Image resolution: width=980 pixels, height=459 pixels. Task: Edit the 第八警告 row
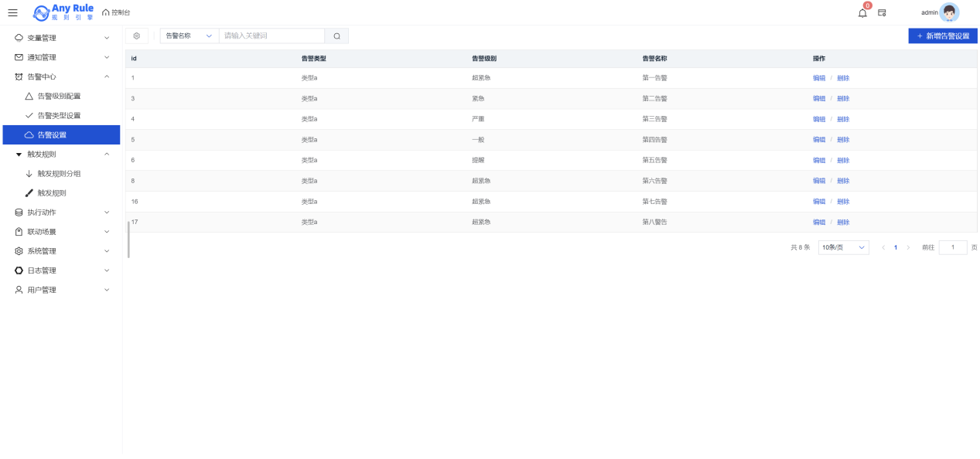[819, 222]
